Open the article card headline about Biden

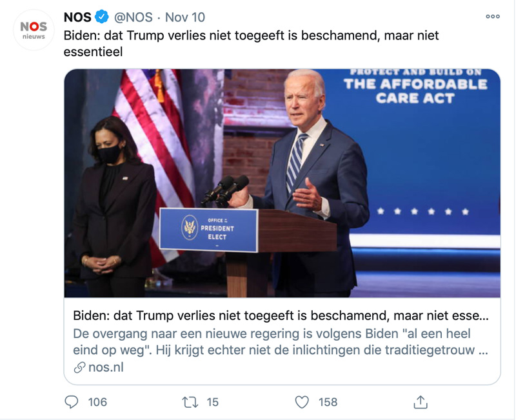[x=281, y=316]
